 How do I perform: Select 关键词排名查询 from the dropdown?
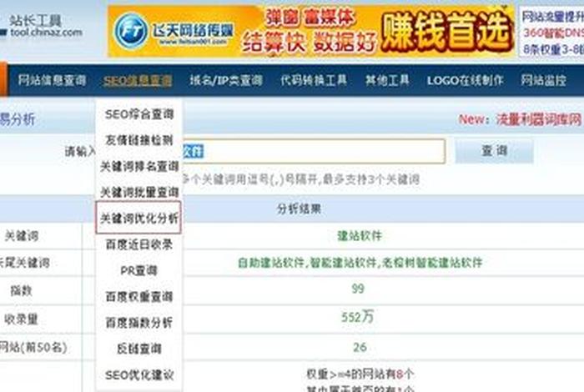(x=139, y=167)
